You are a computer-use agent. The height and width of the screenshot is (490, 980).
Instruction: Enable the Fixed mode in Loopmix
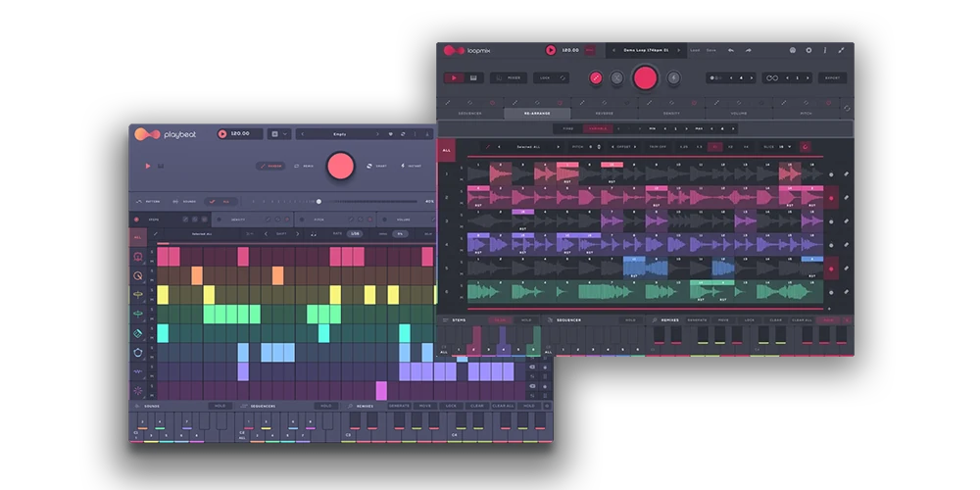(567, 128)
